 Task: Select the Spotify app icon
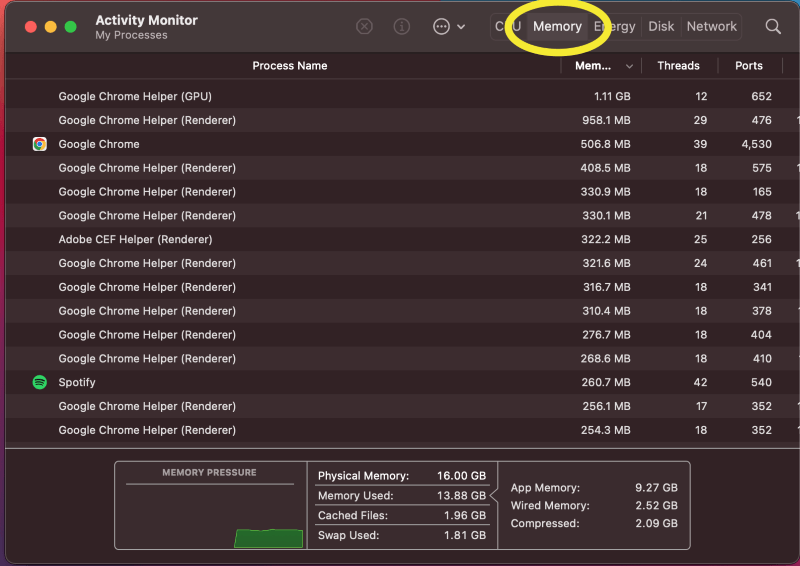pyautogui.click(x=39, y=382)
